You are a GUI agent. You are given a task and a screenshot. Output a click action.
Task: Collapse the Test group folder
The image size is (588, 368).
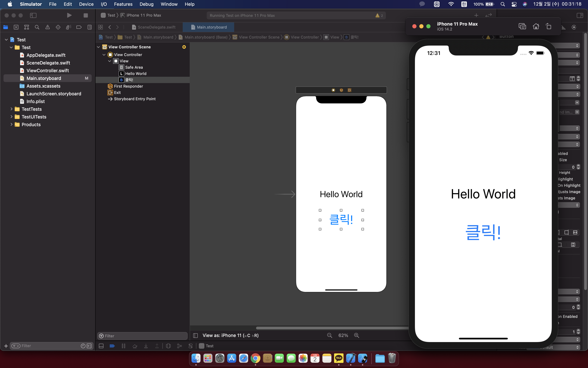(x=11, y=47)
